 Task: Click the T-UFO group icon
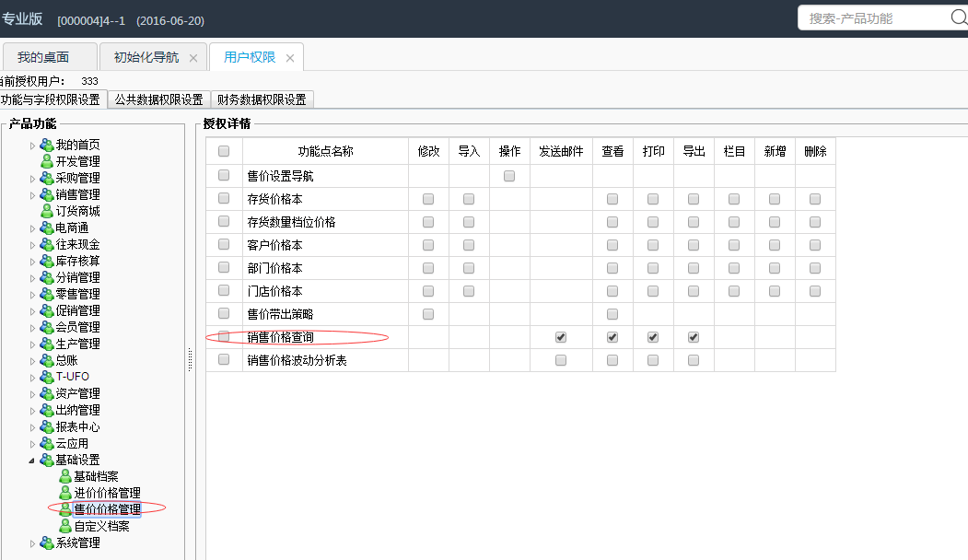(x=46, y=377)
